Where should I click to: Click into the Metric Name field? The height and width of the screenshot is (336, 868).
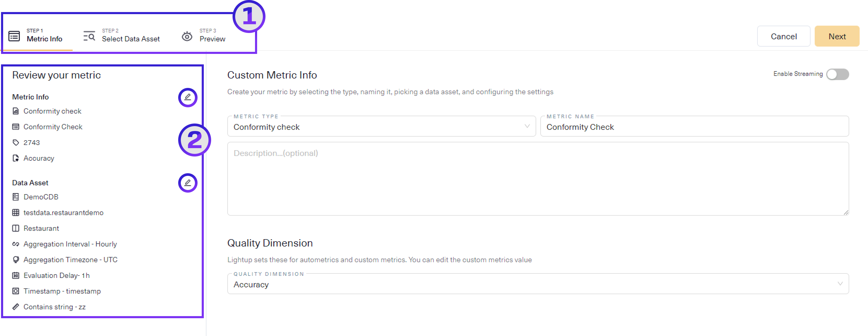[694, 127]
